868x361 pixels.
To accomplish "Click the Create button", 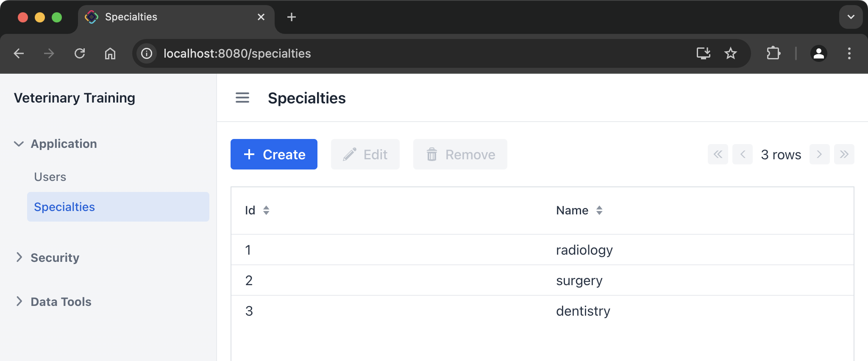I will [x=274, y=154].
